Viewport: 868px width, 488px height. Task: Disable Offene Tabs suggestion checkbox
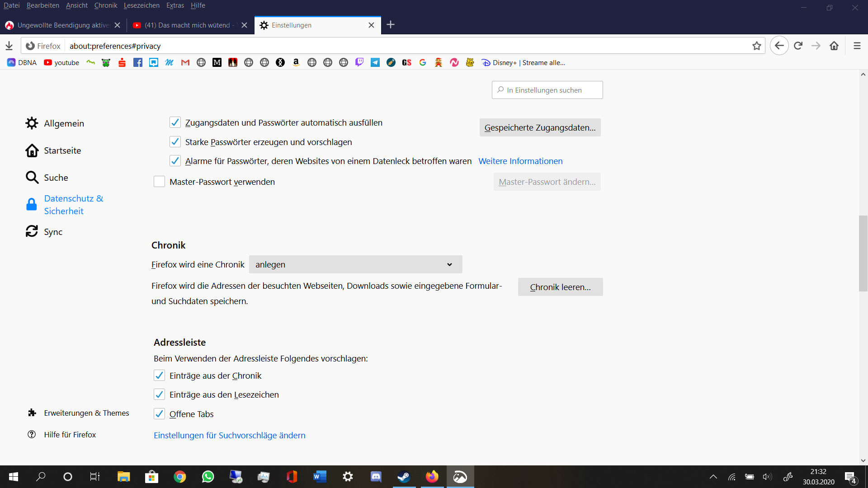[x=159, y=414]
